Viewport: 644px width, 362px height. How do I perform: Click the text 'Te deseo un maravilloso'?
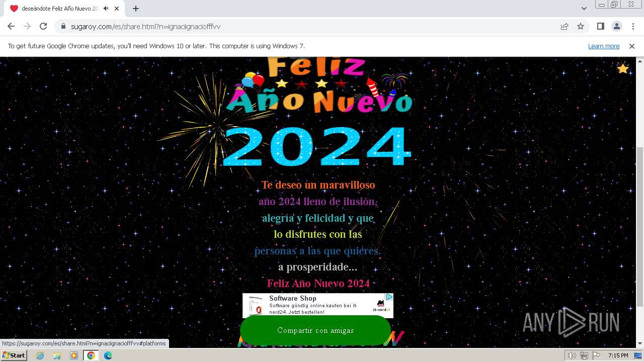[318, 185]
